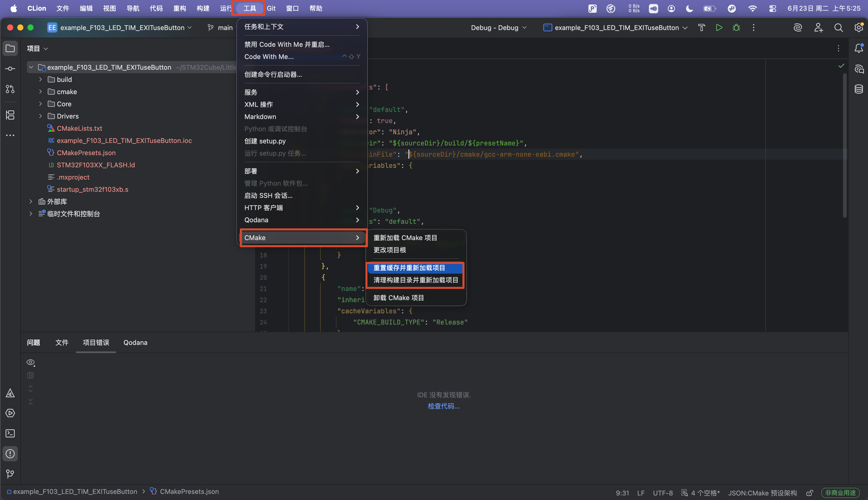The width and height of the screenshot is (868, 500).
Task: Select CMake submenu entry
Action: coord(302,238)
